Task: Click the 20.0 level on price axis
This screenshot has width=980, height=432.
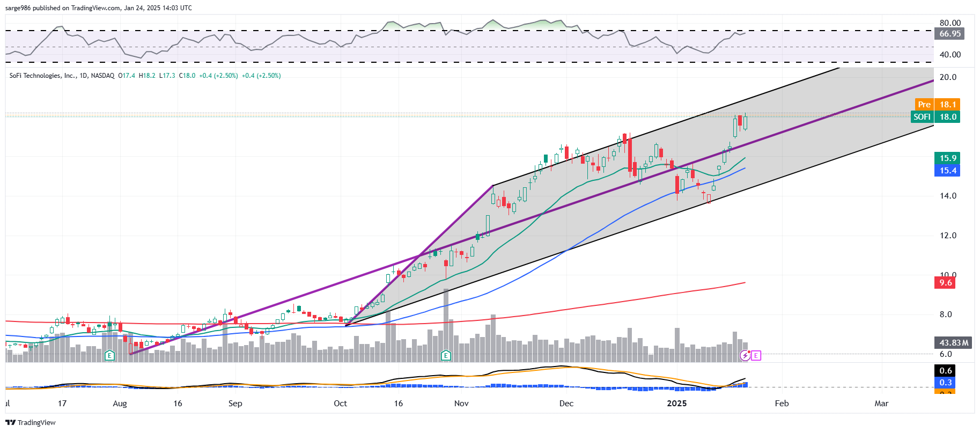Action: tap(948, 77)
